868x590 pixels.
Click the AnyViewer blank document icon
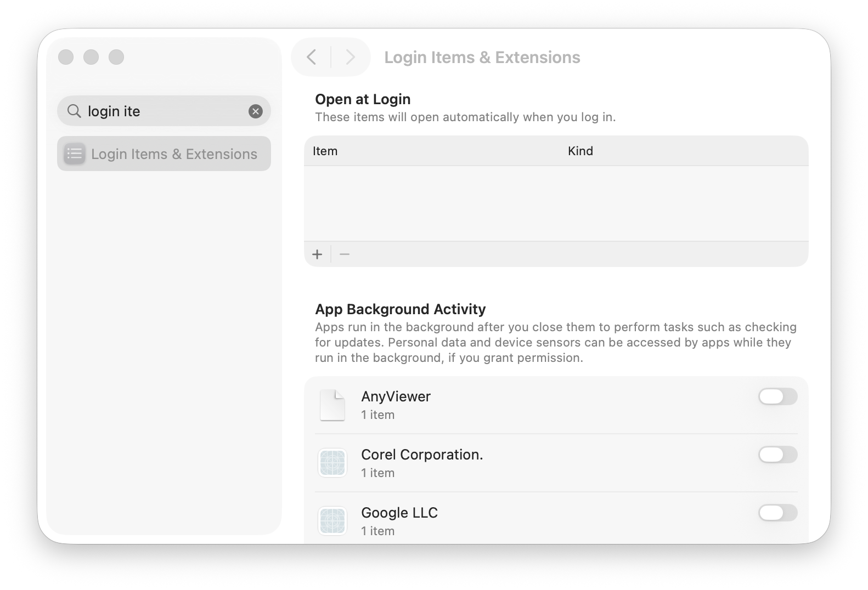click(332, 405)
